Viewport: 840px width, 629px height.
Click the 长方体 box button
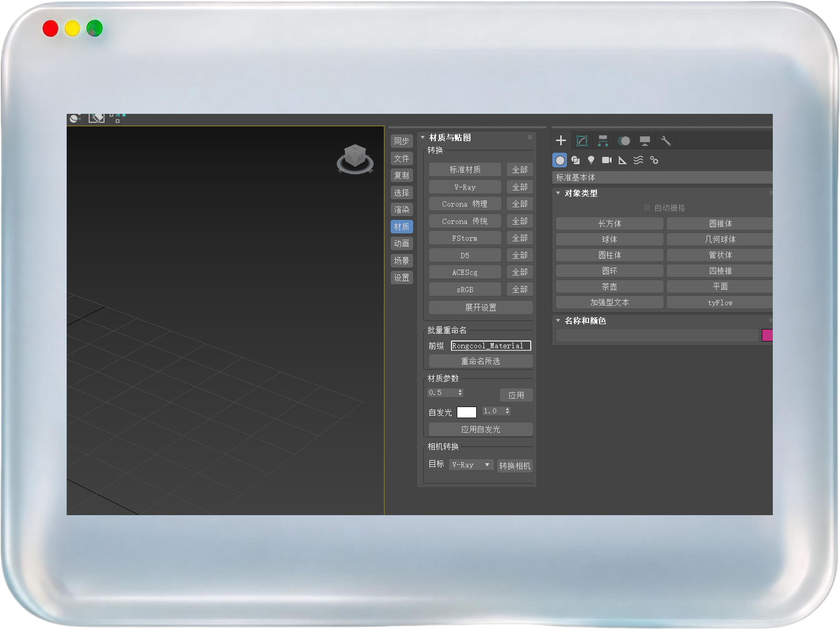point(610,223)
